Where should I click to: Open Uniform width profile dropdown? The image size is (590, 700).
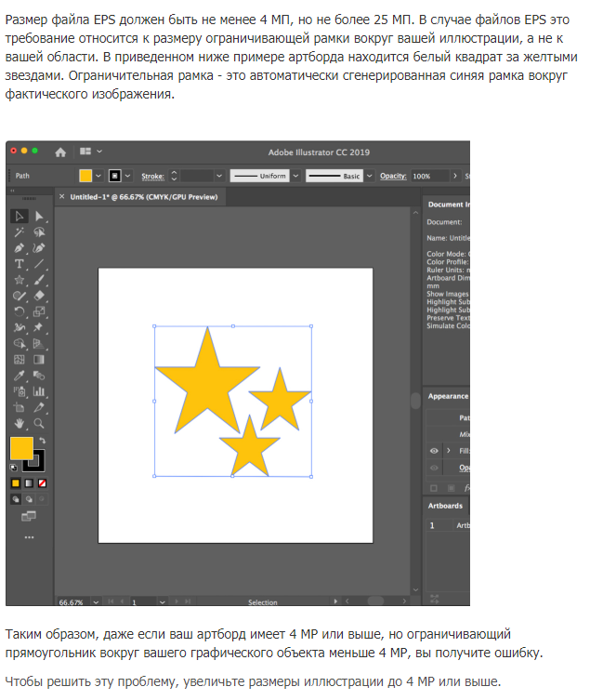pyautogui.click(x=295, y=176)
